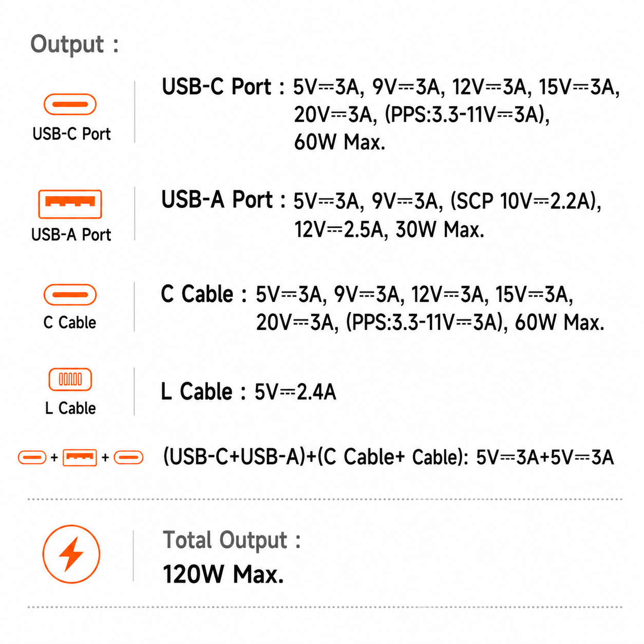
Task: Click the 'Output :' heading
Action: [x=74, y=44]
